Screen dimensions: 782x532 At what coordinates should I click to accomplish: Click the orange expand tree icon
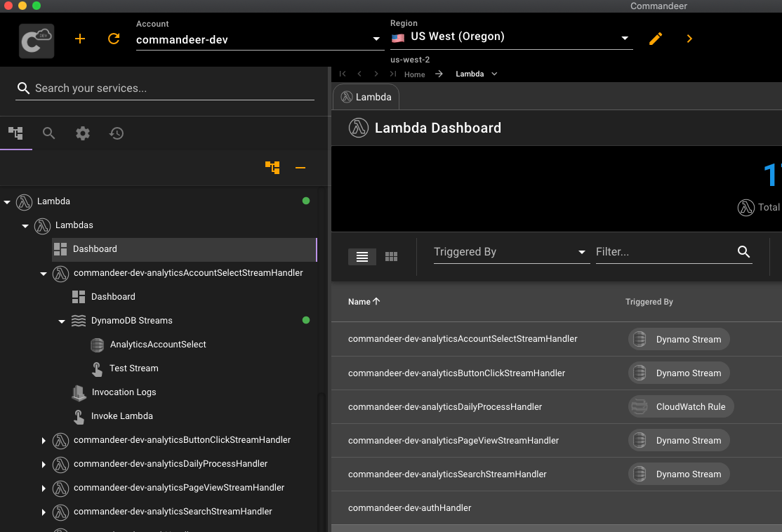[272, 168]
